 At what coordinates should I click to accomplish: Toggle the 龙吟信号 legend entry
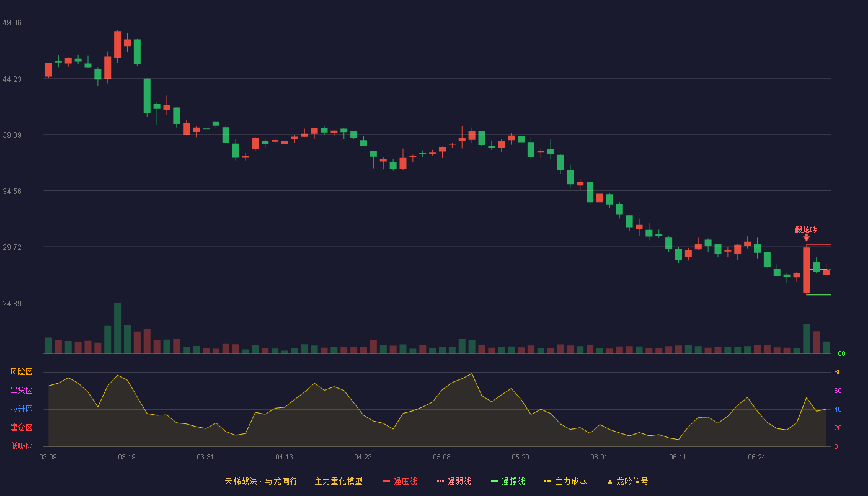point(627,481)
